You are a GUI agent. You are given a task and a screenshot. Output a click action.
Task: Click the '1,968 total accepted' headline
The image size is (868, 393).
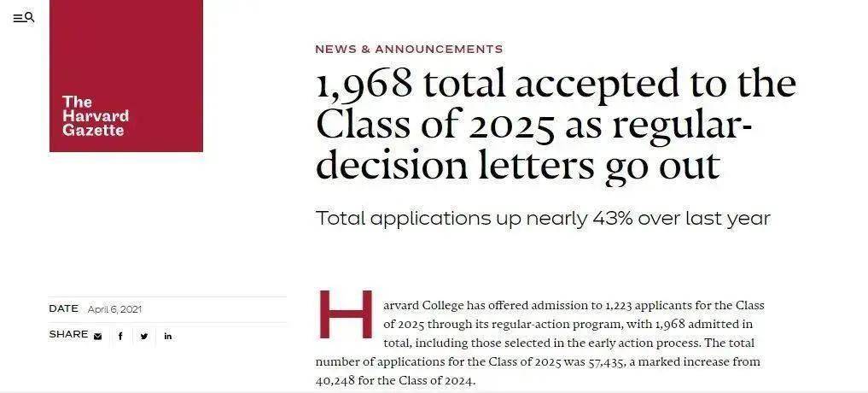pos(556,125)
